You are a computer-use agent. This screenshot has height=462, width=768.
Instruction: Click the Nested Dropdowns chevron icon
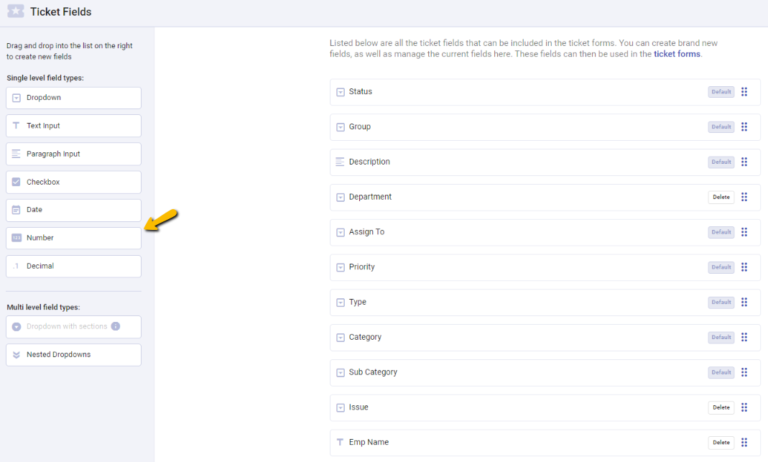tap(16, 355)
